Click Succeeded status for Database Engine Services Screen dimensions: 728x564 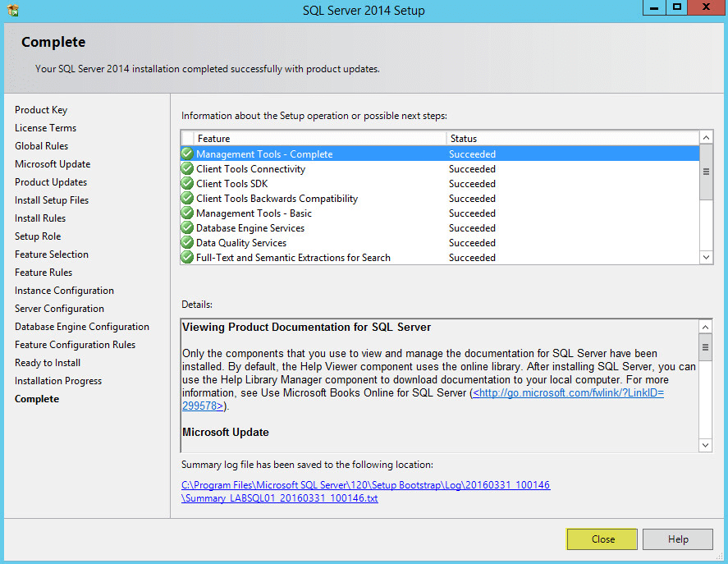(x=472, y=228)
